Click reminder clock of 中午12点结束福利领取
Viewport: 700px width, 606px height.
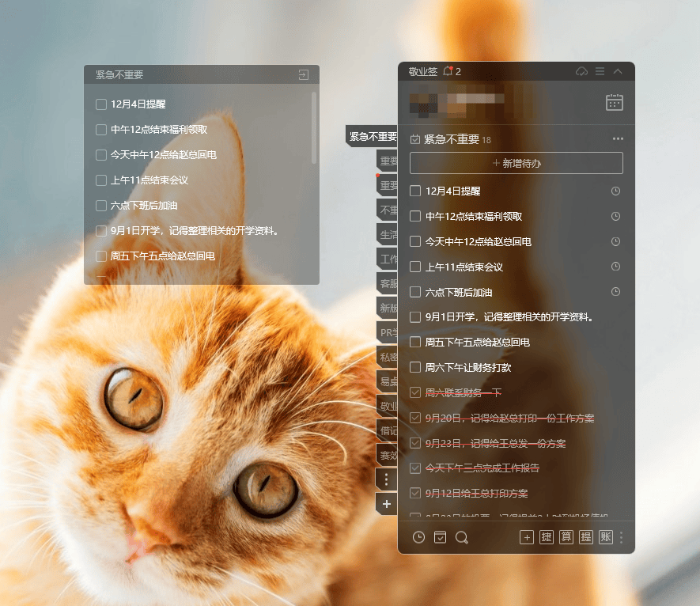615,217
